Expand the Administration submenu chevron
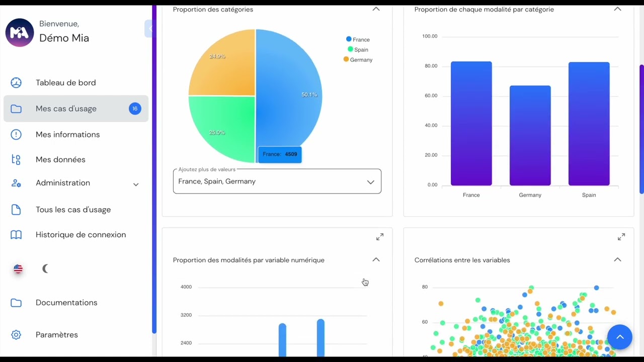 click(x=136, y=185)
